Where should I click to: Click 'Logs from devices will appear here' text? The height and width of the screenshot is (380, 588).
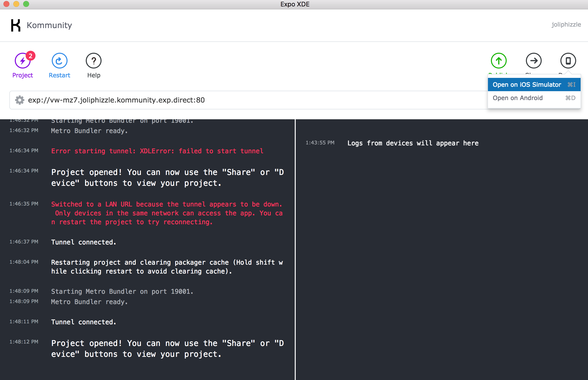(x=413, y=143)
